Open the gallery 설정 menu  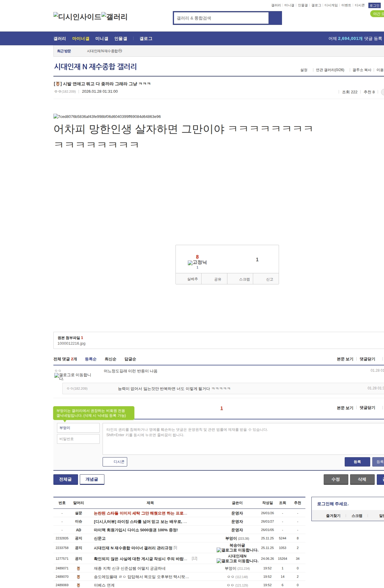pos(304,70)
